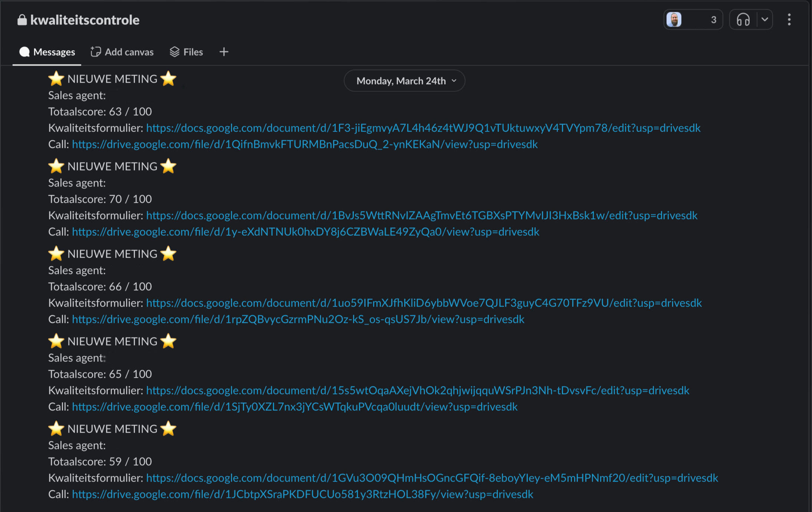812x512 pixels.
Task: Open the three-dot more actions menu
Action: (x=789, y=20)
